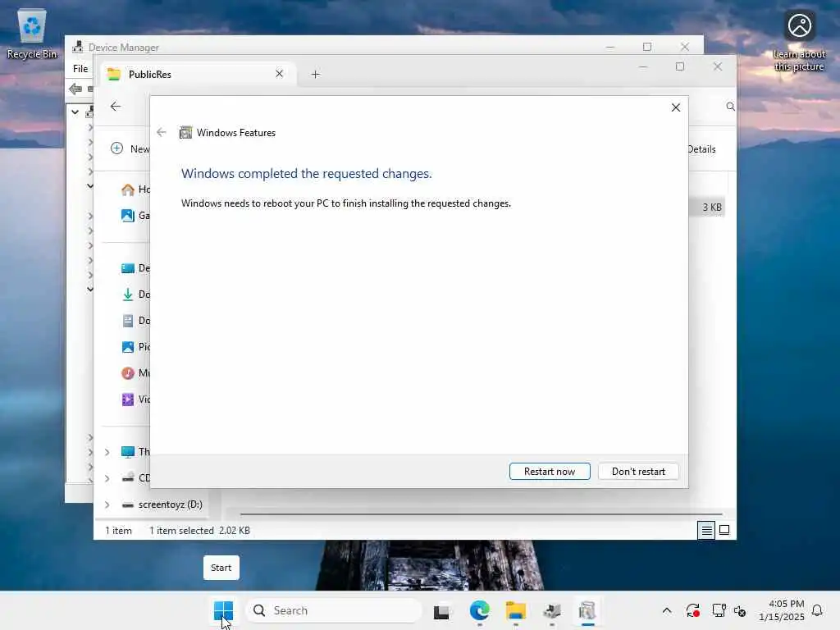The image size is (840, 630).
Task: Click the New button in File Explorer
Action: (x=130, y=149)
